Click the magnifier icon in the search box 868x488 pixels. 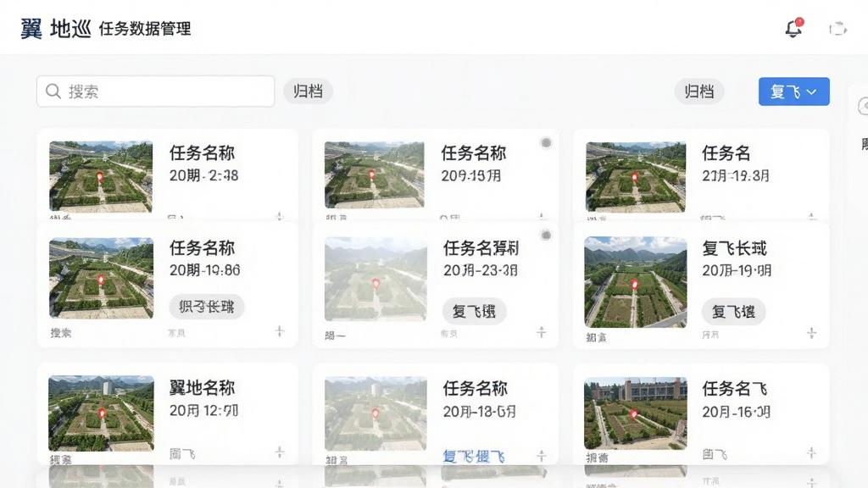coord(53,91)
